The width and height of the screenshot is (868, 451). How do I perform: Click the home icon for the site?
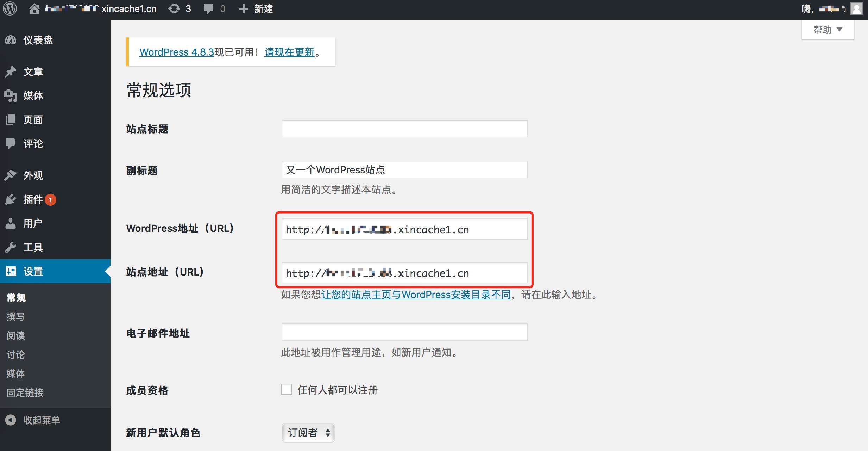coord(34,9)
